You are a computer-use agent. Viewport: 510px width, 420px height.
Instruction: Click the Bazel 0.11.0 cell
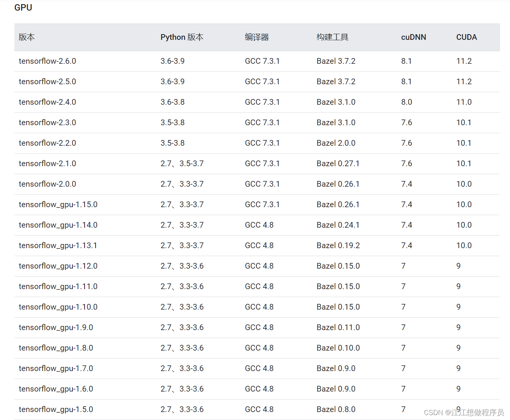pos(338,327)
